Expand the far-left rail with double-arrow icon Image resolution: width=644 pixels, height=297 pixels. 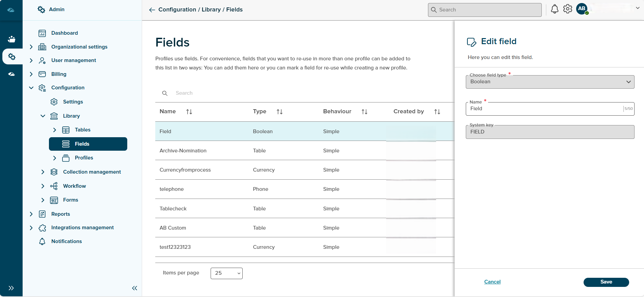click(x=11, y=288)
